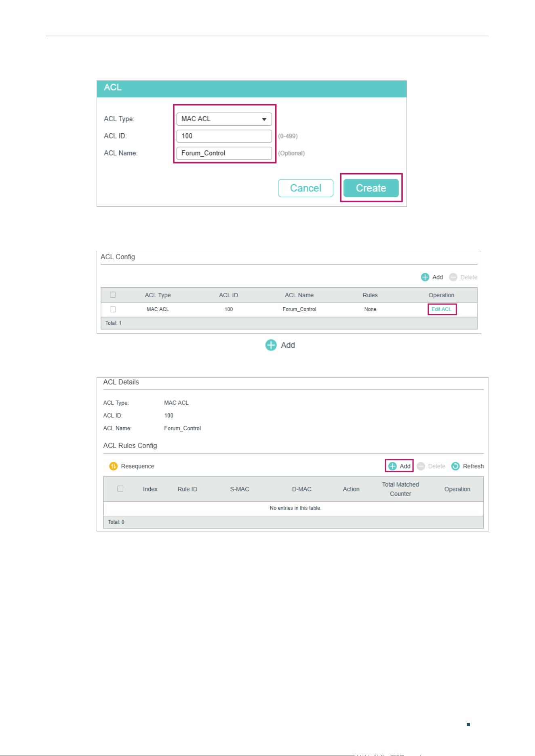Click the Total Matched Counter column header
Viewport: 535px width, 756px height.
[x=400, y=489]
